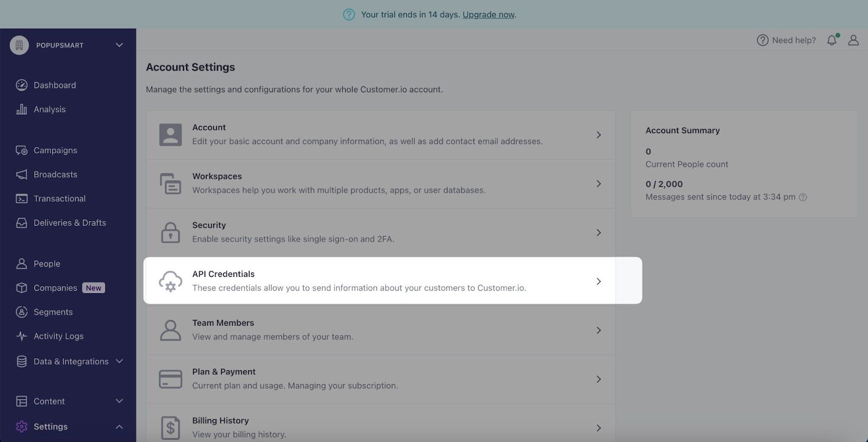Click the notifications bell icon
The width and height of the screenshot is (868, 442).
(832, 40)
